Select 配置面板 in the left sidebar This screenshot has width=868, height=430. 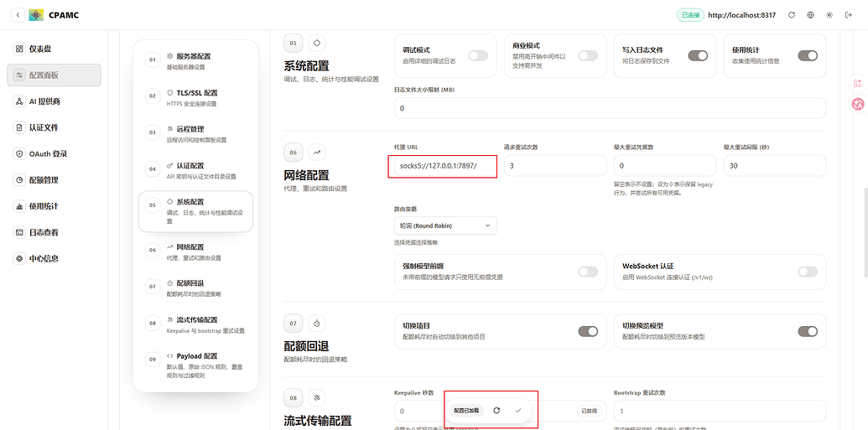[x=54, y=75]
